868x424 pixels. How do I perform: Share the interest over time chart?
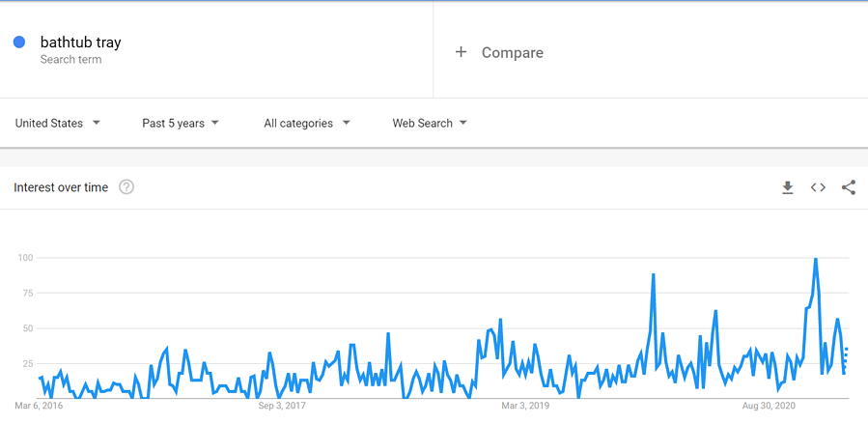[849, 187]
